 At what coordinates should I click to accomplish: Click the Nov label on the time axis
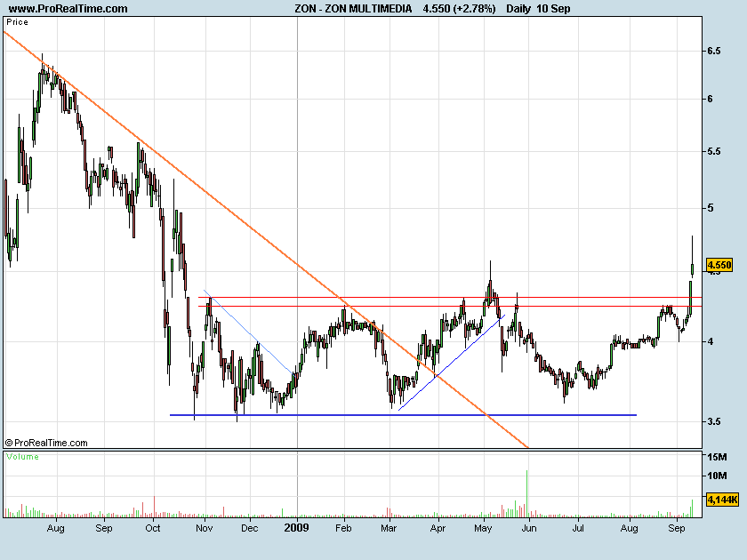coord(205,528)
